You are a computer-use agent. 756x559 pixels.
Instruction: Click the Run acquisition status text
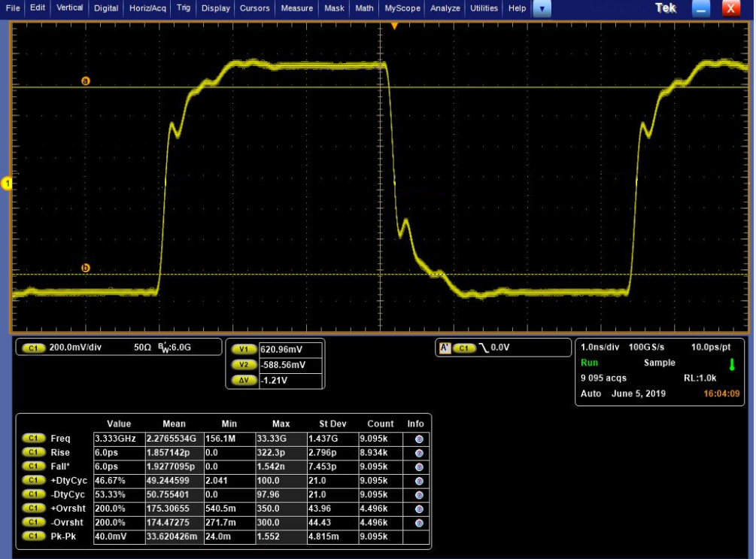[589, 363]
